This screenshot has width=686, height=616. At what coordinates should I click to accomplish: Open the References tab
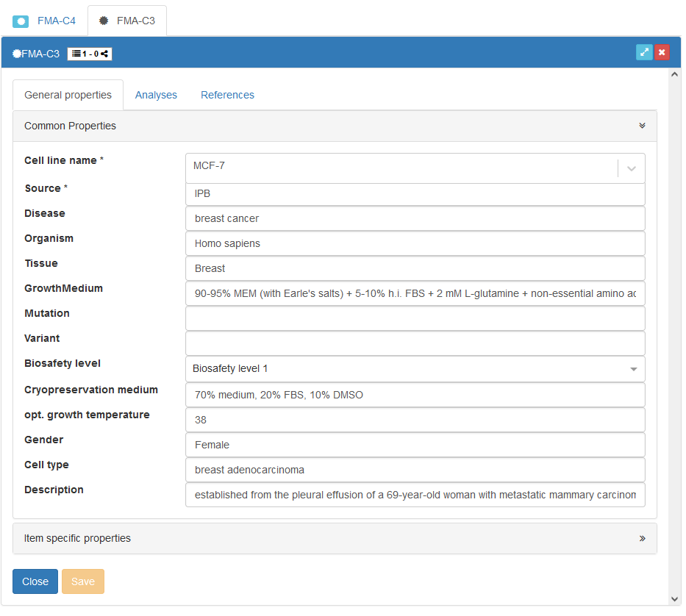click(227, 95)
